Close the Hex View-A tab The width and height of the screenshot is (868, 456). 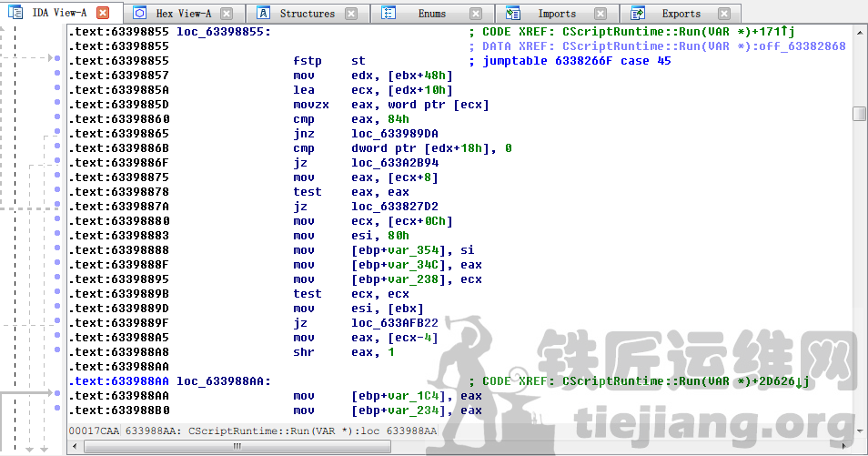pos(227,14)
